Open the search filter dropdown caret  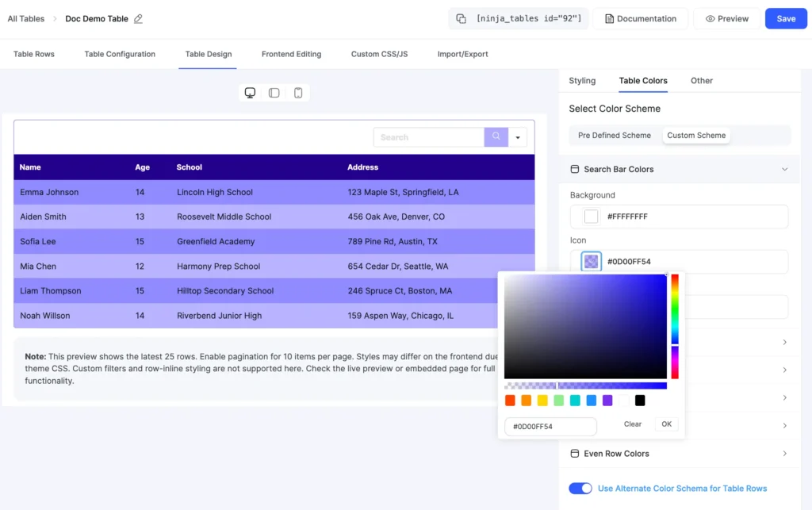tap(517, 137)
